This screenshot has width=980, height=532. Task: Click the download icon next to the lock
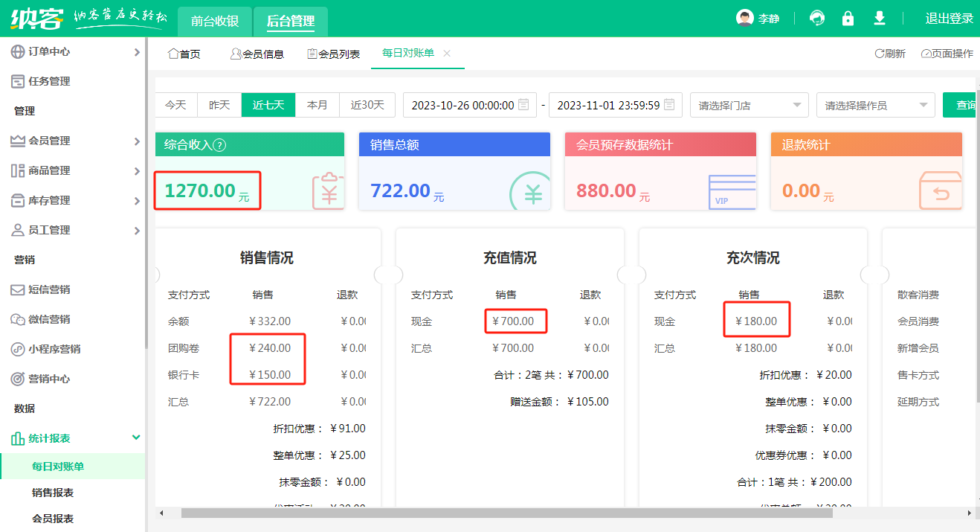(x=879, y=18)
